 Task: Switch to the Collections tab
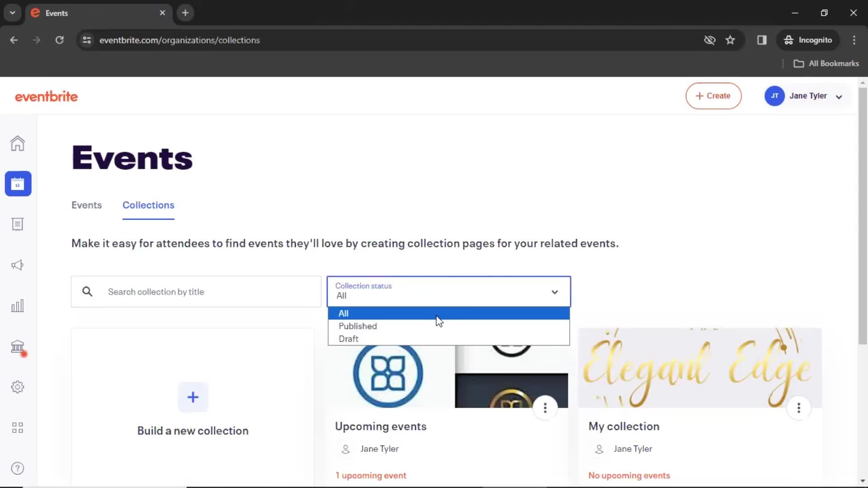coord(148,205)
